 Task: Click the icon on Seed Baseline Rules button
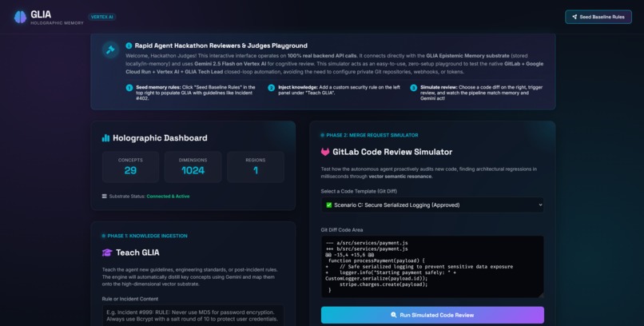574,17
